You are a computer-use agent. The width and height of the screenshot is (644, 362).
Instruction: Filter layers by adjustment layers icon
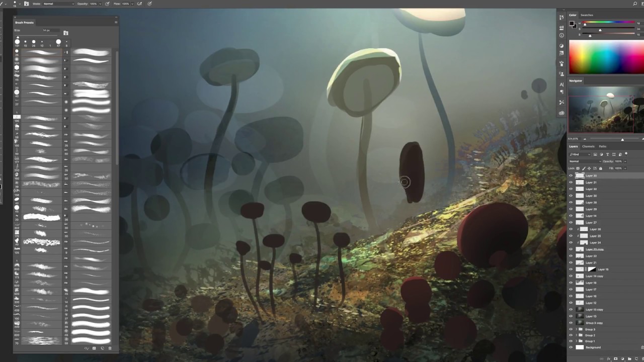pyautogui.click(x=601, y=154)
